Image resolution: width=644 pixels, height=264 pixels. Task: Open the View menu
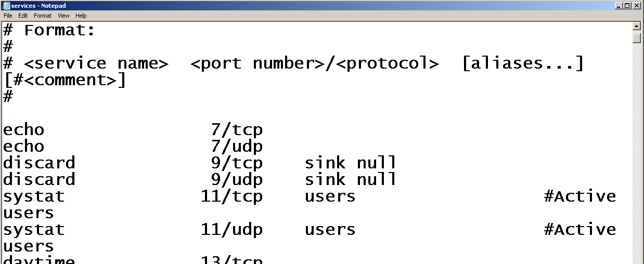click(63, 16)
